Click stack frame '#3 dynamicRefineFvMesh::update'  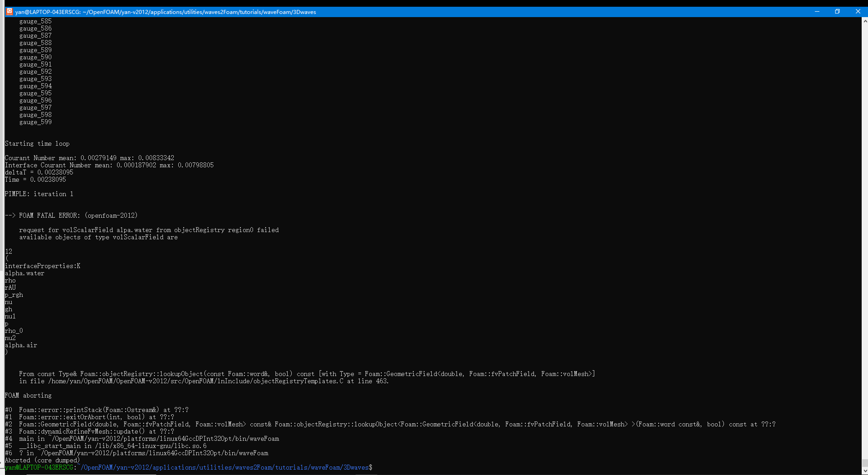pos(90,431)
